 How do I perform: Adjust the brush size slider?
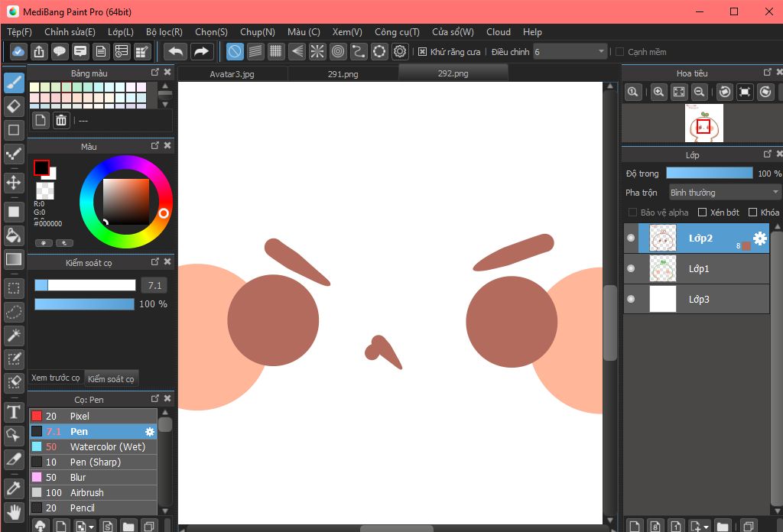[85, 285]
